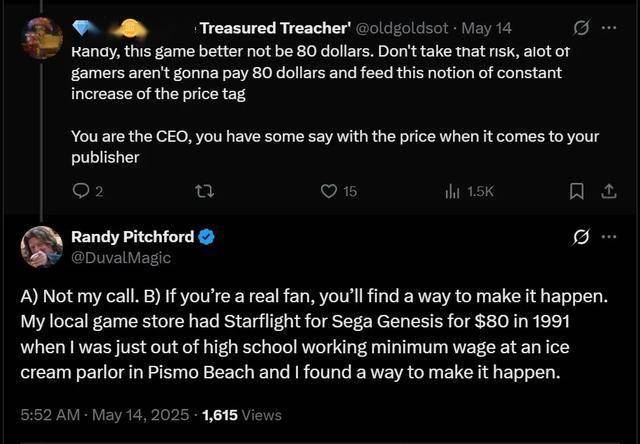Open more options on Randy Pitchford's tweet
Screen dimensions: 640x444
[x=609, y=237]
